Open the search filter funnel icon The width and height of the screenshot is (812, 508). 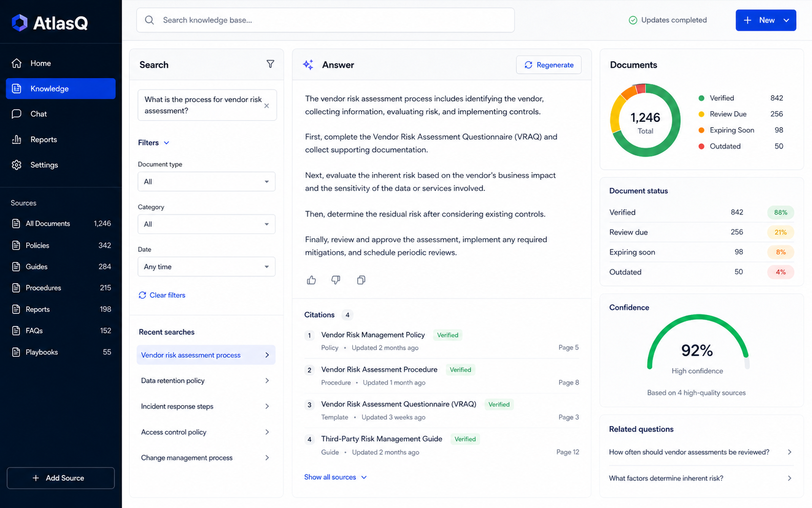click(270, 64)
